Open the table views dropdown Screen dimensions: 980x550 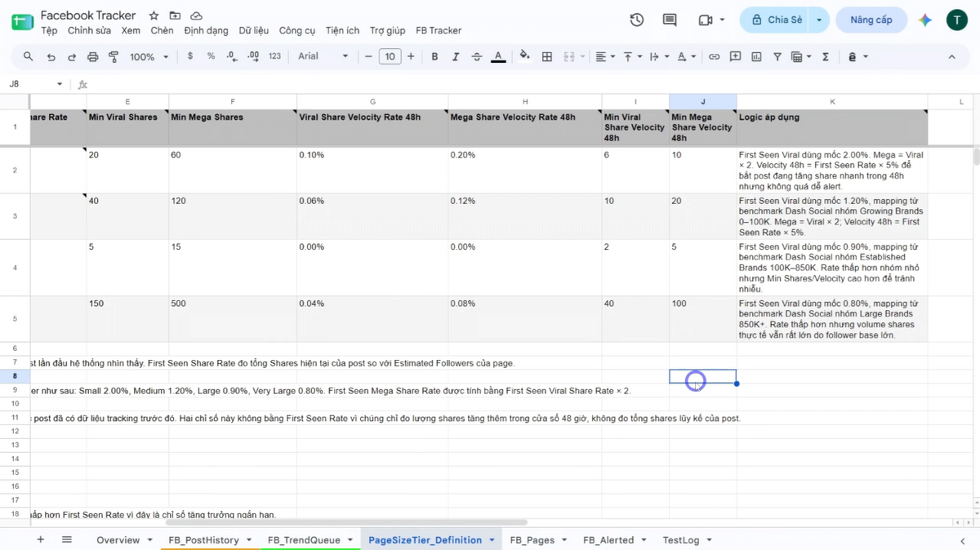coord(801,56)
